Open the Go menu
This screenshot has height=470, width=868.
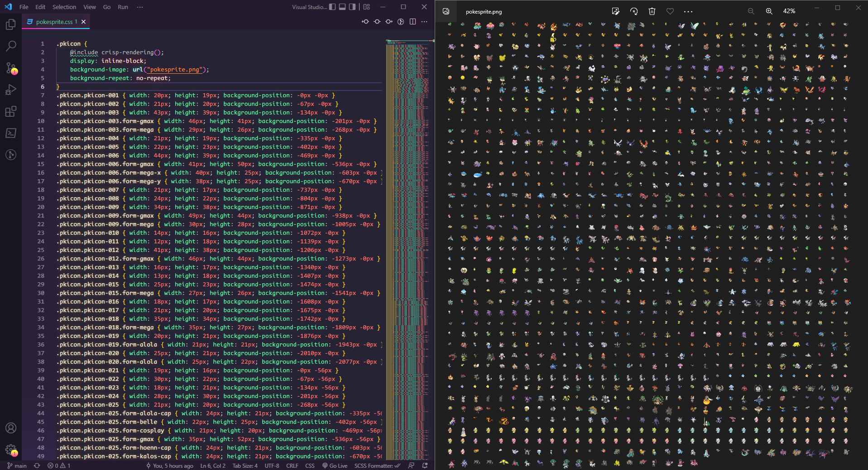click(x=107, y=7)
